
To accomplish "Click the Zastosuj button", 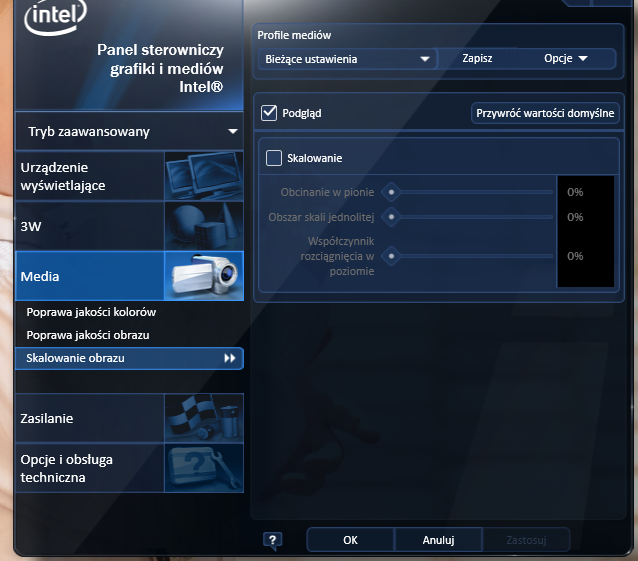I will click(x=526, y=540).
